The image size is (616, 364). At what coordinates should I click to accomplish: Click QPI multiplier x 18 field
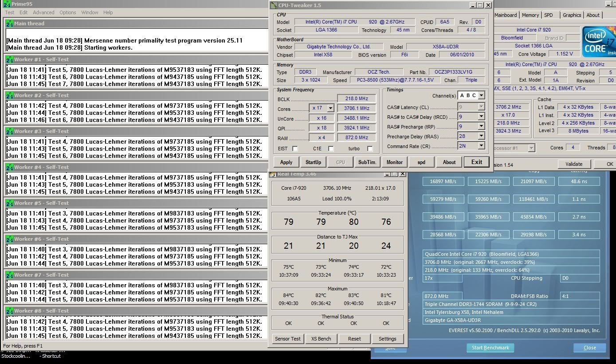tap(322, 128)
